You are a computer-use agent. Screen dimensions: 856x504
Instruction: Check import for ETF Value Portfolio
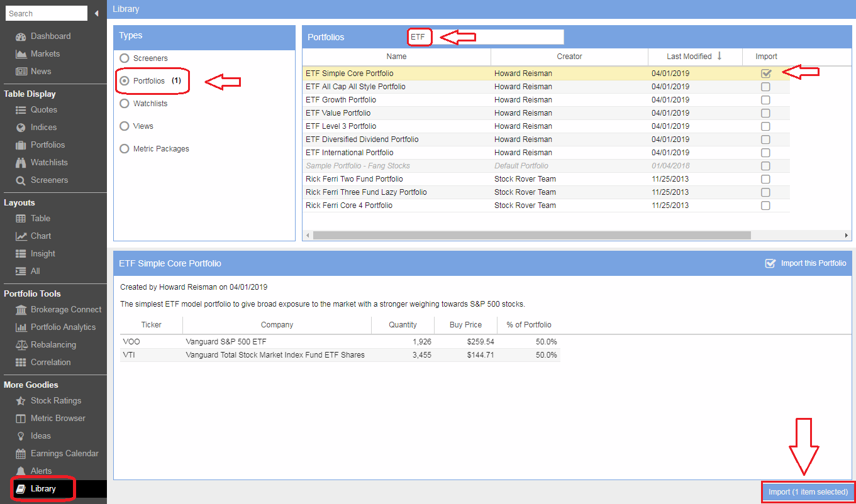point(765,113)
